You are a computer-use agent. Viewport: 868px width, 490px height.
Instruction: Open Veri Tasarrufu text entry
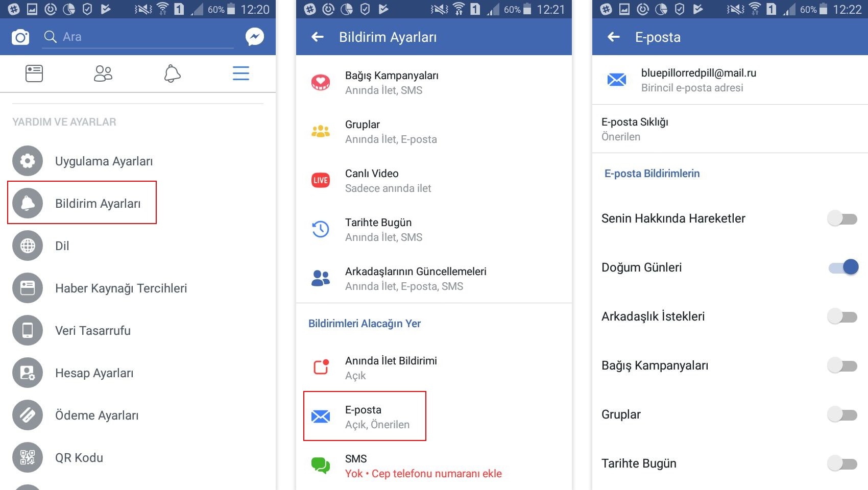[93, 331]
